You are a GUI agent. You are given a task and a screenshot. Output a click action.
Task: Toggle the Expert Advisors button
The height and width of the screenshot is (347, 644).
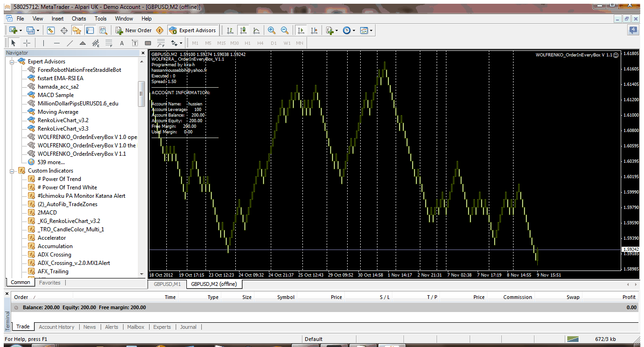tap(192, 30)
